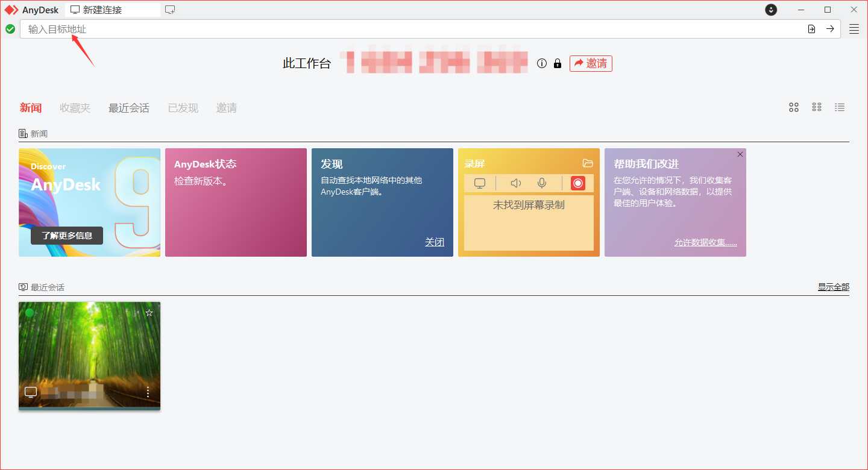This screenshot has width=868, height=470.
Task: Open the recordings folder icon on 录屏 card
Action: click(x=588, y=163)
